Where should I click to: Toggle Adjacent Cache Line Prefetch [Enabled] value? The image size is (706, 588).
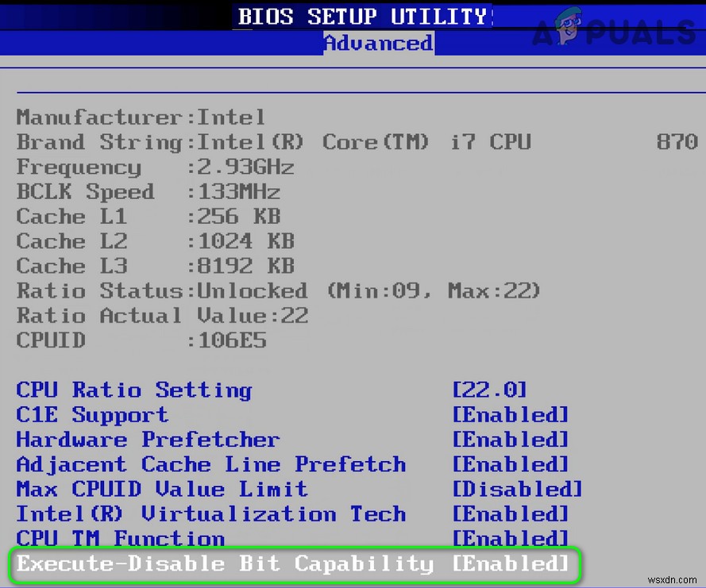(511, 464)
